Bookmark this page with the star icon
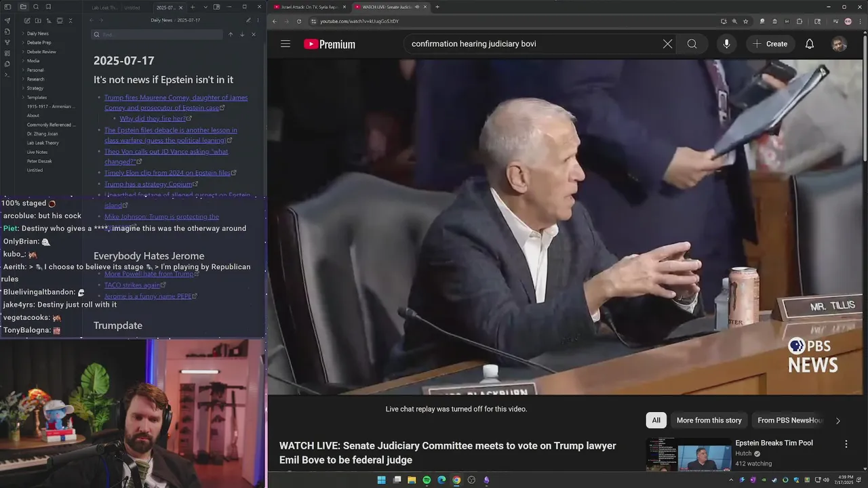 coord(746,21)
